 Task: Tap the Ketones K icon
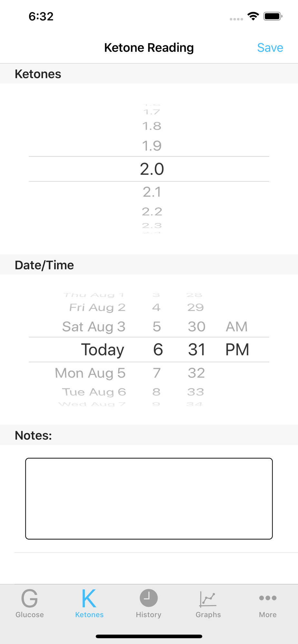89,599
